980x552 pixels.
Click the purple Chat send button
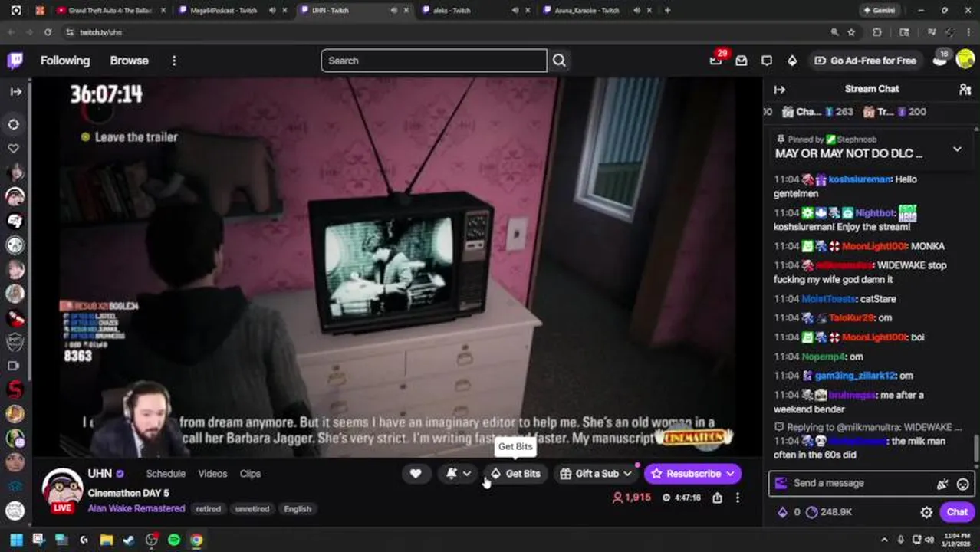(957, 512)
